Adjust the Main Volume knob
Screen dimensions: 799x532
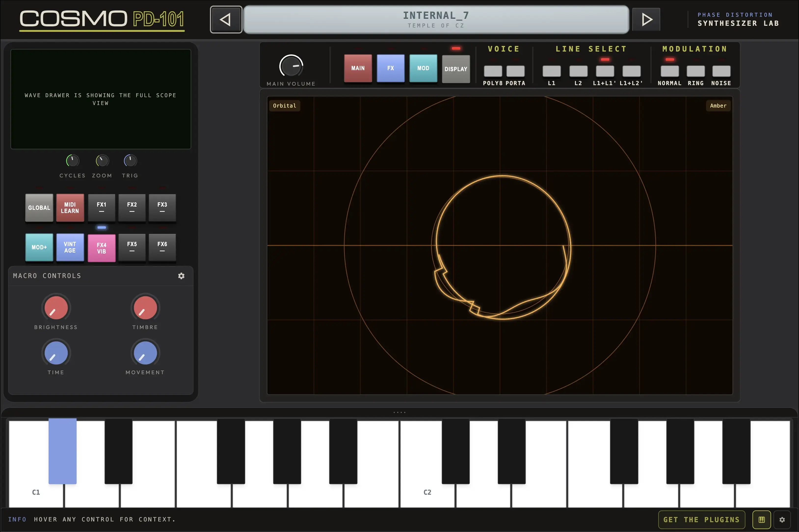pos(291,66)
